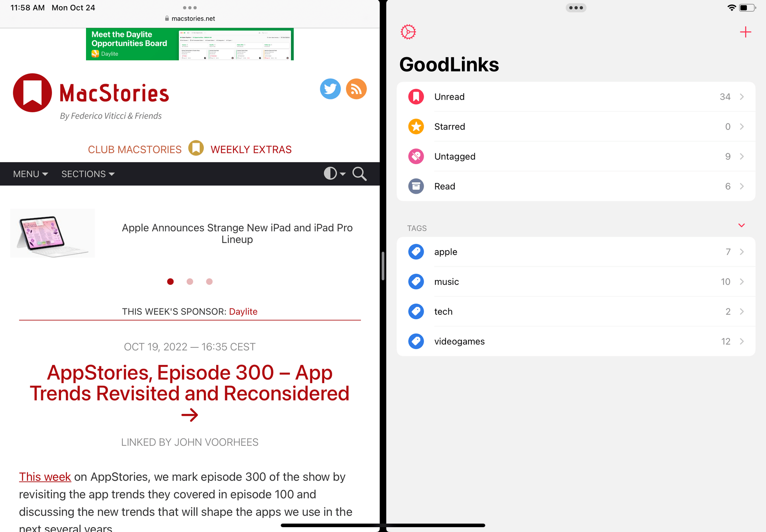Select the Unread category in GoodLinks

(576, 96)
